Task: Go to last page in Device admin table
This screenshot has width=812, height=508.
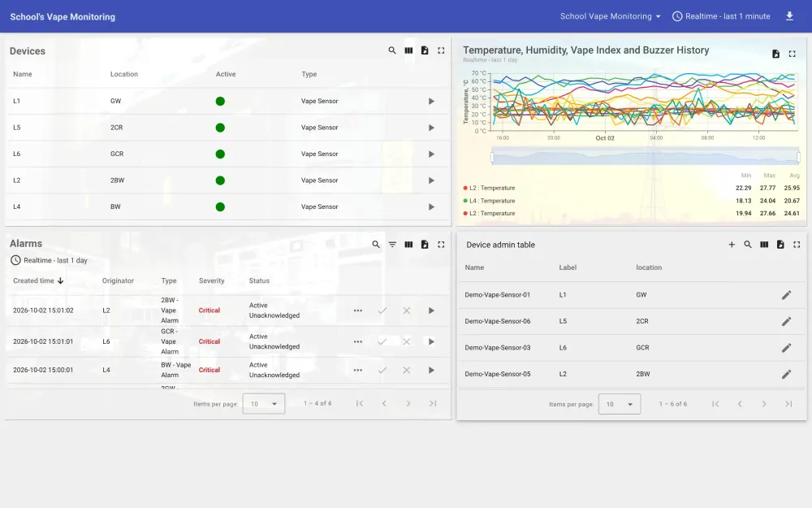Action: (788, 404)
